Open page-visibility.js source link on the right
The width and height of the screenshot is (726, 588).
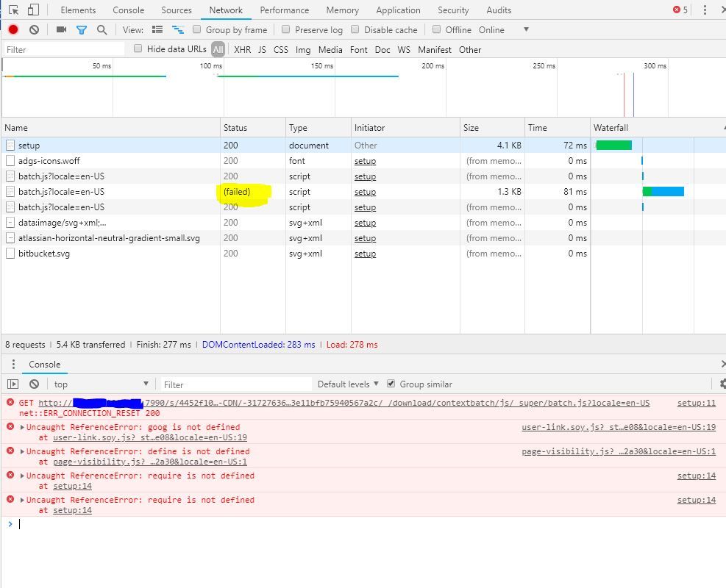[619, 451]
